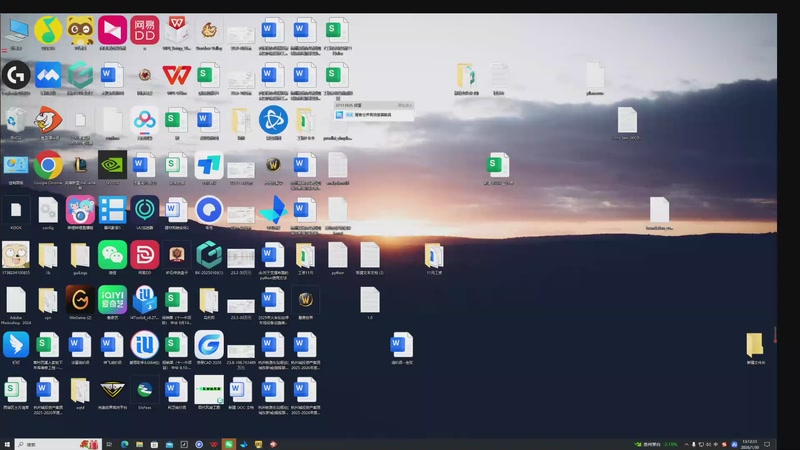Open the guiLogs folder
800x450 pixels.
(81, 257)
